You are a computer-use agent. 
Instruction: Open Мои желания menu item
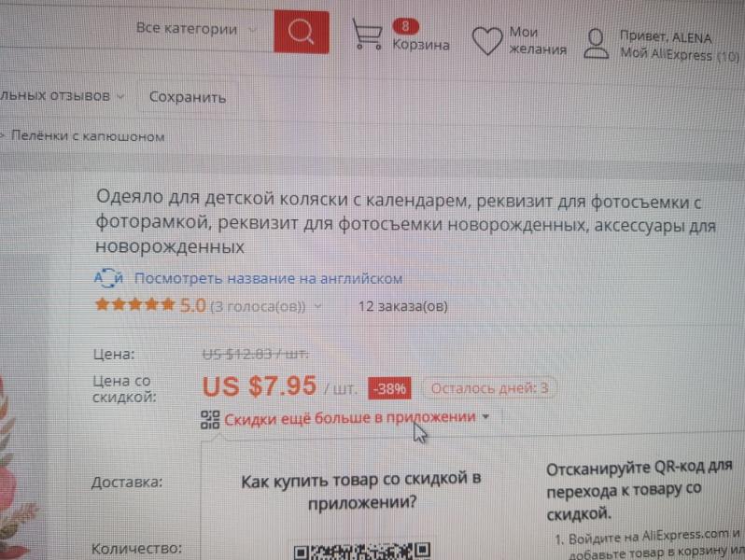click(x=538, y=40)
